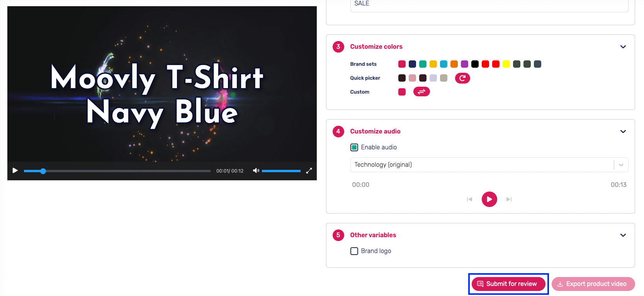
Task: Pick the cyan Brand sets swatch
Action: pos(443,64)
